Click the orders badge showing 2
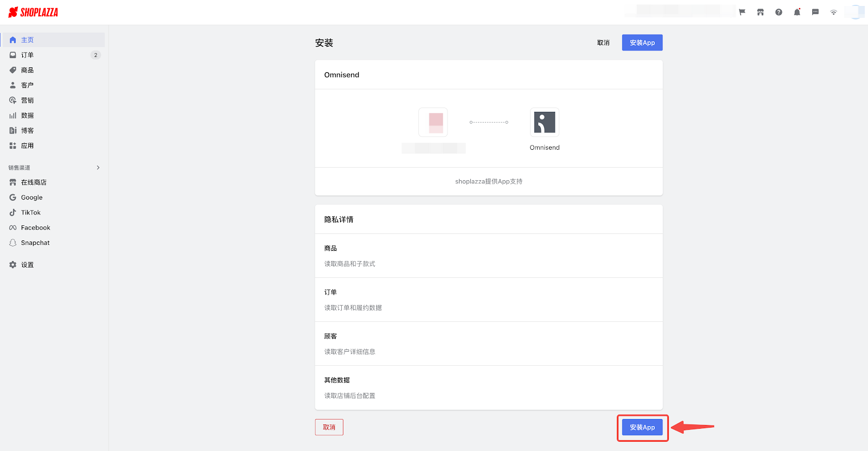The width and height of the screenshot is (868, 451). [95, 55]
